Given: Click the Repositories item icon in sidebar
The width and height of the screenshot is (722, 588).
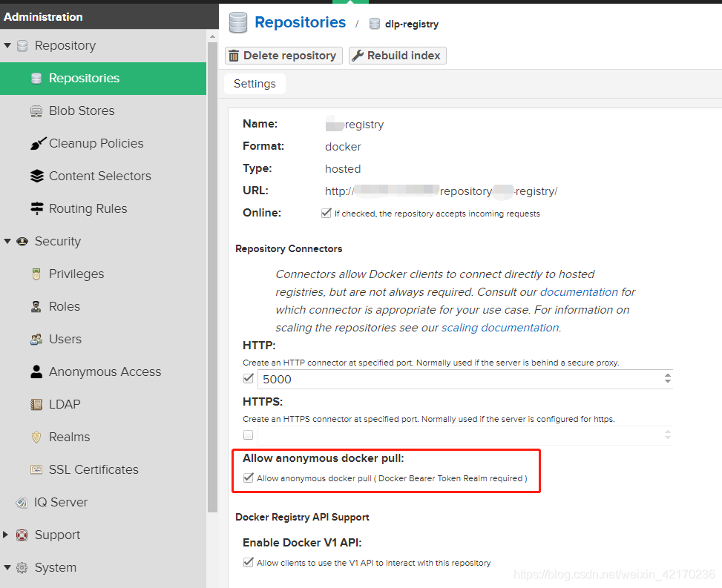Looking at the screenshot, I should 36,78.
